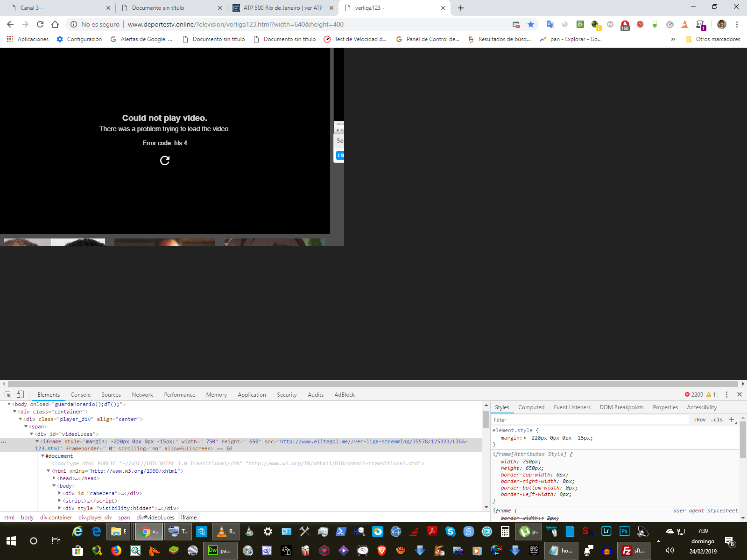Screen dimensions: 747x560
Task: Open the Chrome three-dot menu
Action: [737, 24]
